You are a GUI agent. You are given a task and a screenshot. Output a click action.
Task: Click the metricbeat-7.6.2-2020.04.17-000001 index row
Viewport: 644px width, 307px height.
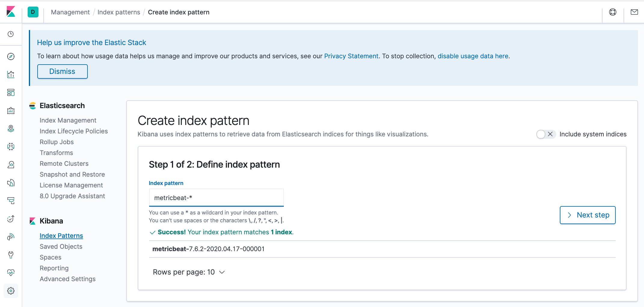coord(382,249)
